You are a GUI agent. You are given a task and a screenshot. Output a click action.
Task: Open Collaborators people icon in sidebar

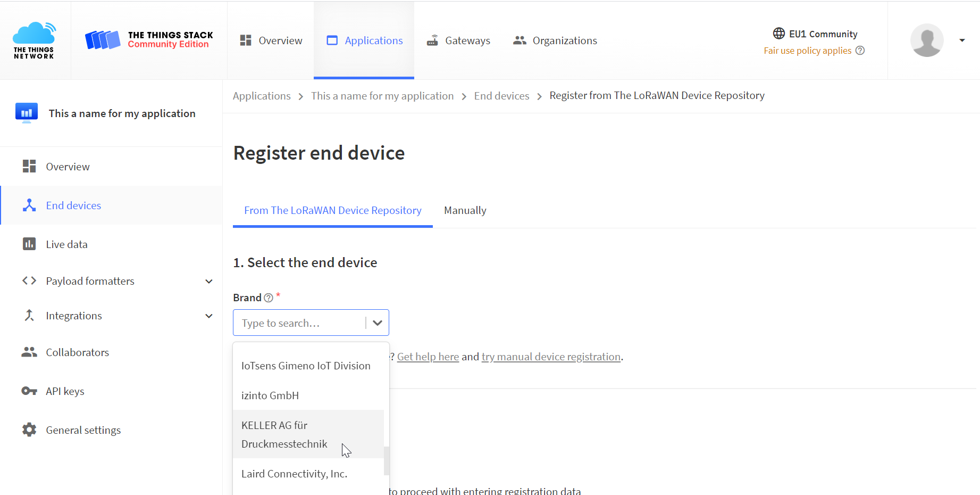click(x=29, y=352)
